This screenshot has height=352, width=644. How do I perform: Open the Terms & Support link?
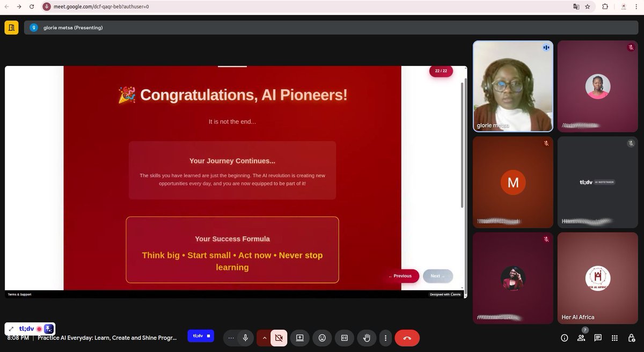[19, 294]
